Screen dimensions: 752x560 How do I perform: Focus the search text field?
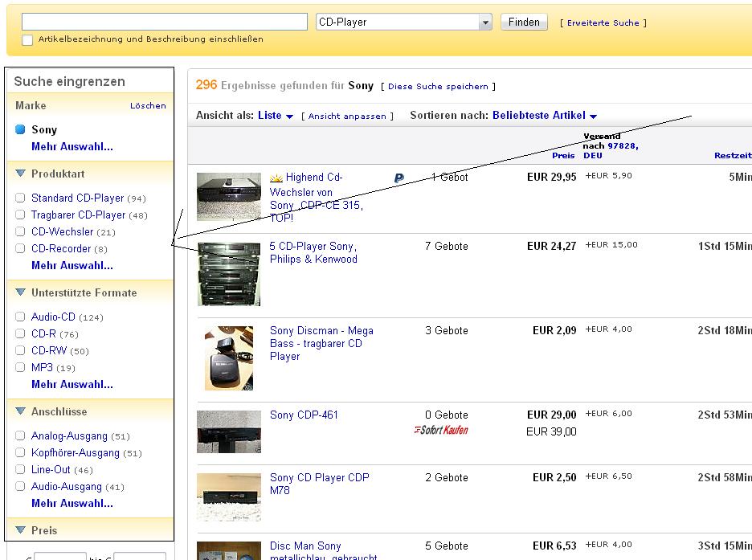point(165,22)
